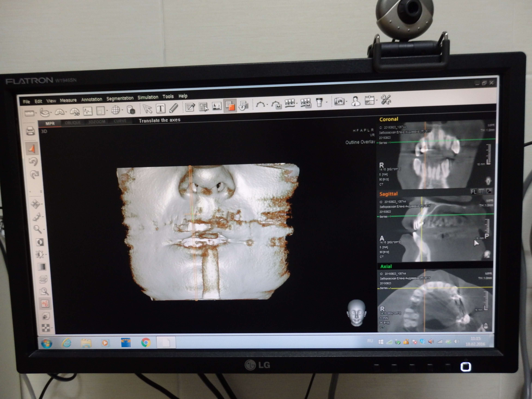Viewport: 532px width, 399px height.
Task: Select the pencil drawing tool
Action: (173, 108)
